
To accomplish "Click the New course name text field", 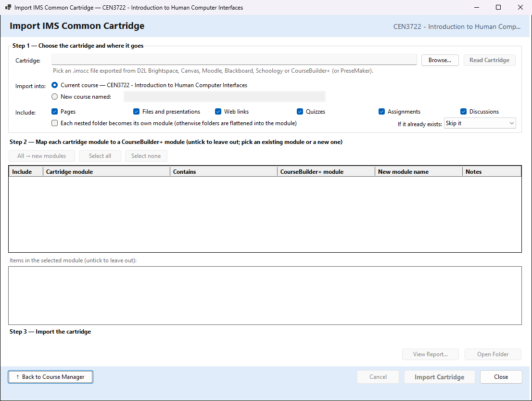I will click(x=225, y=96).
